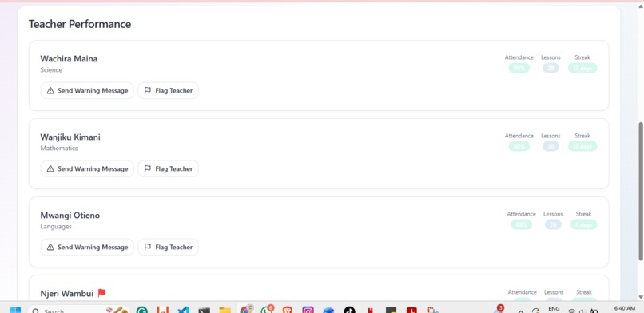Open Visual Studio Code from the taskbar
This screenshot has width=644, height=313.
click(184, 311)
